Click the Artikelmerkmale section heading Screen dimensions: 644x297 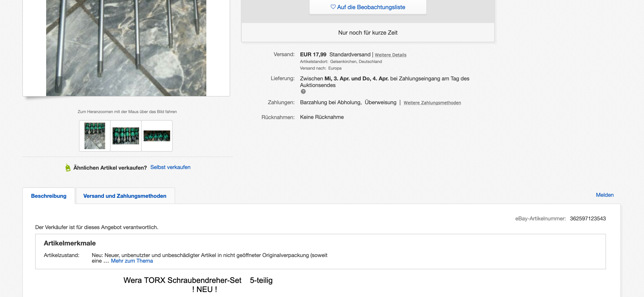click(x=70, y=243)
